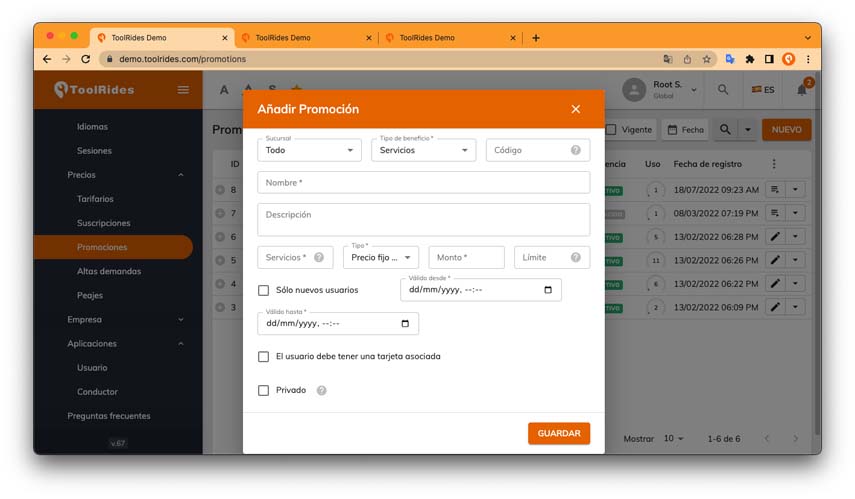Check the 'El usuario debe tener una tarjeta asociada' box
Screen dimensions: 855x499
coord(263,357)
